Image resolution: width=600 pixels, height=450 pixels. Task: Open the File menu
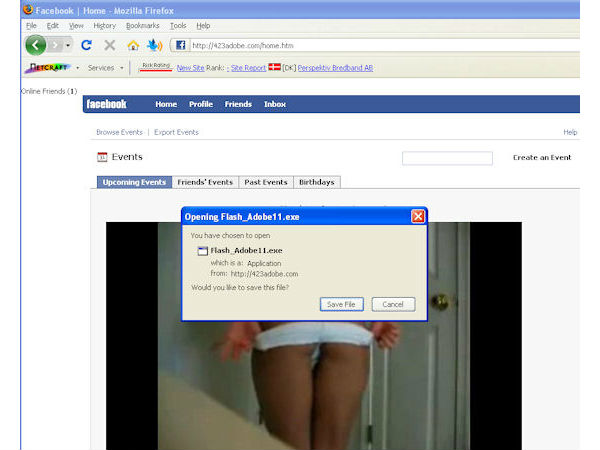tap(31, 26)
